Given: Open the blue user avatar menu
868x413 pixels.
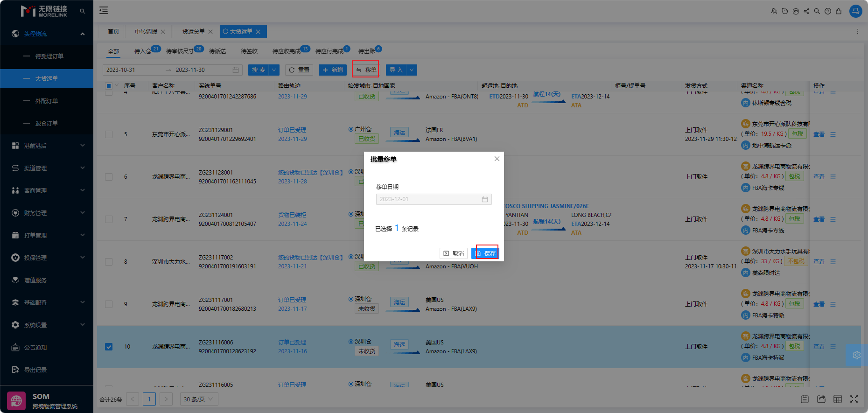Looking at the screenshot, I should (x=856, y=11).
